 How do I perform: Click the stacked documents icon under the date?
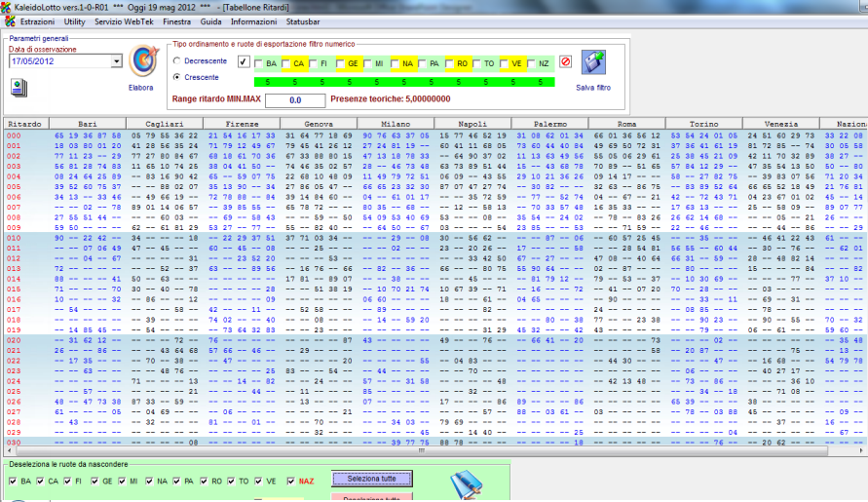pyautogui.click(x=19, y=88)
